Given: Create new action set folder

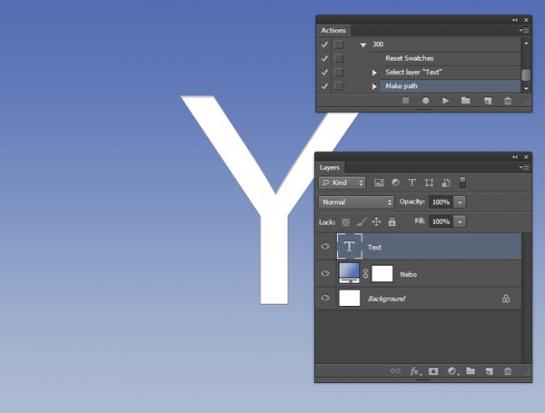Looking at the screenshot, I should 466,101.
